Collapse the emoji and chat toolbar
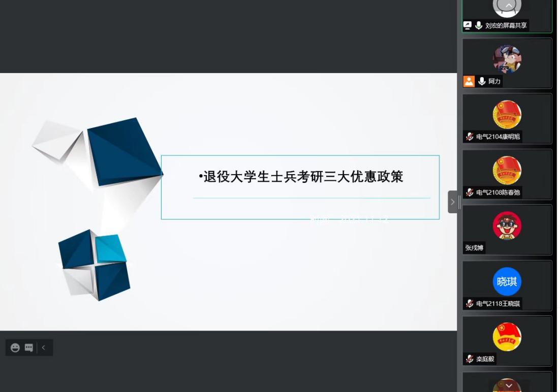The height and width of the screenshot is (392, 560). (x=44, y=348)
